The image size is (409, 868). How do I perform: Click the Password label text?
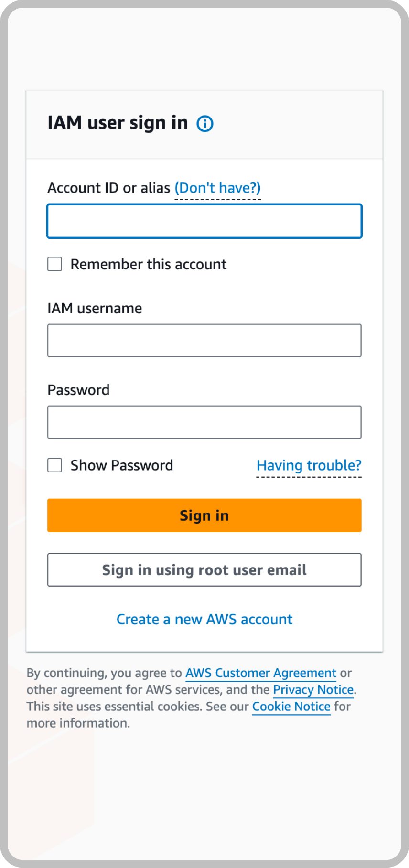click(x=78, y=389)
